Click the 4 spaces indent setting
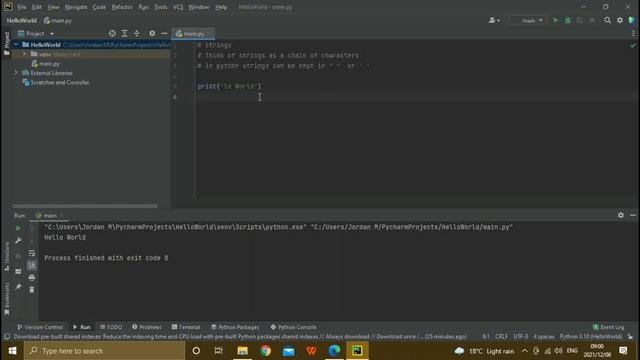 tap(544, 337)
